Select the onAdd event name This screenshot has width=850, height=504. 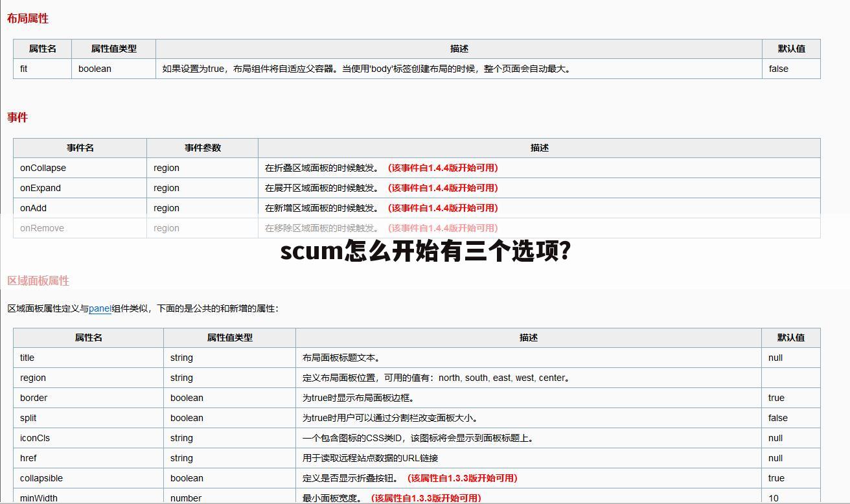[x=33, y=208]
